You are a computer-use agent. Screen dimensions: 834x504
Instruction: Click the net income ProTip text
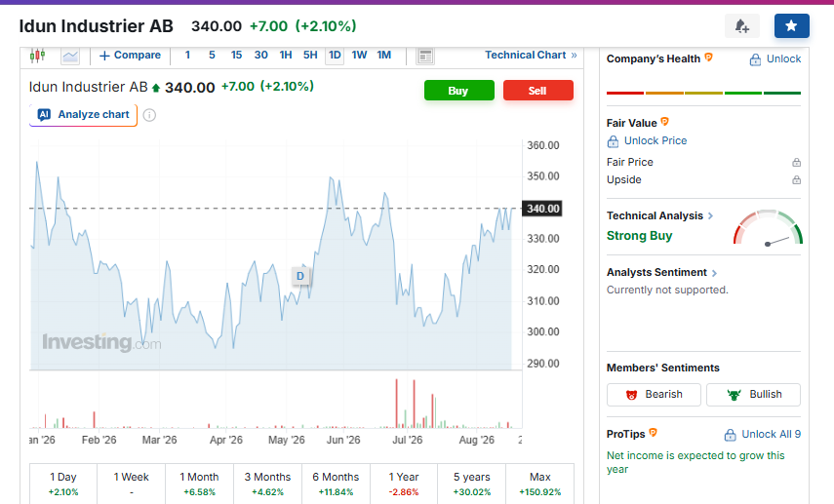(695, 462)
